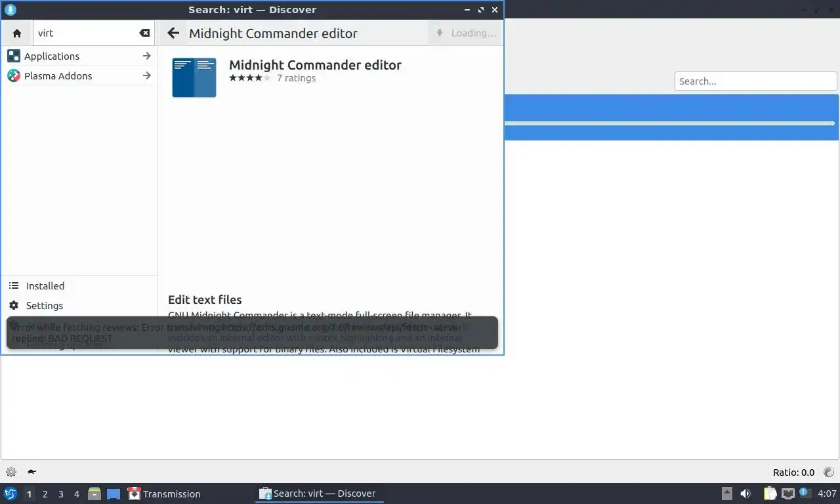Switch to Discover task in taskbar
The height and width of the screenshot is (504, 840).
[319, 493]
